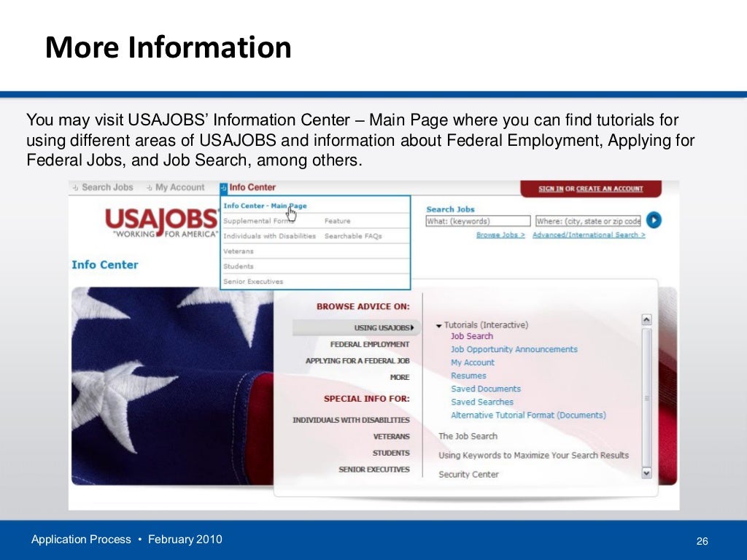Select special info for Individuals with Disabilities
Image resolution: width=747 pixels, height=560 pixels.
click(351, 420)
